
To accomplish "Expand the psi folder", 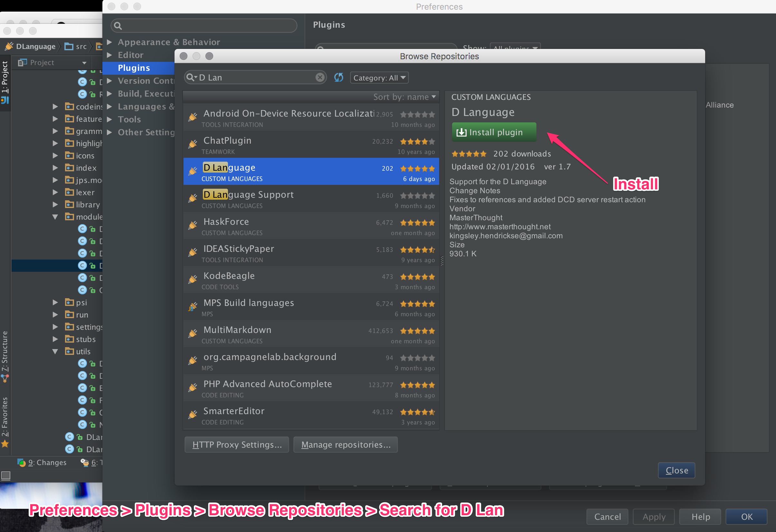I will pos(55,302).
